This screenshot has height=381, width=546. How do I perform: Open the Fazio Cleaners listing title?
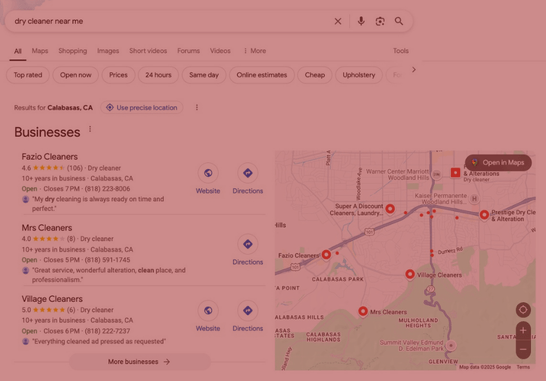[x=49, y=157]
